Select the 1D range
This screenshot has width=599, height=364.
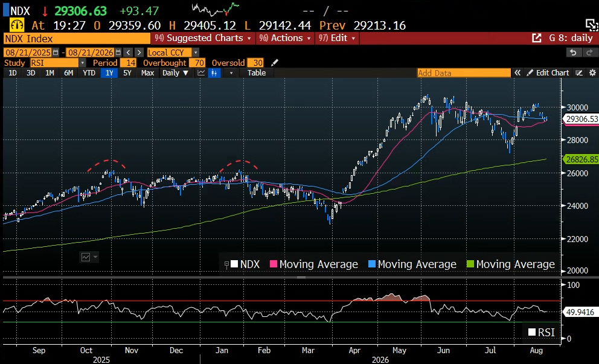(13, 73)
